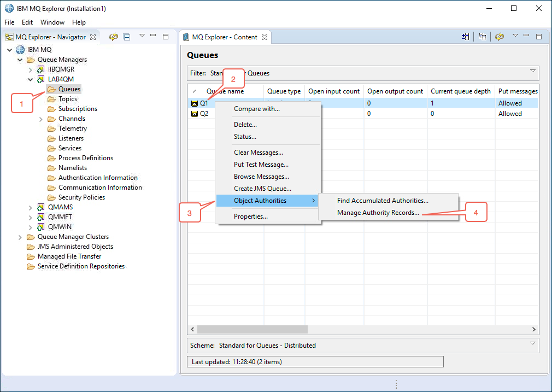Image resolution: width=552 pixels, height=392 pixels.
Task: Click the Q1 queue icon
Action: click(x=195, y=103)
